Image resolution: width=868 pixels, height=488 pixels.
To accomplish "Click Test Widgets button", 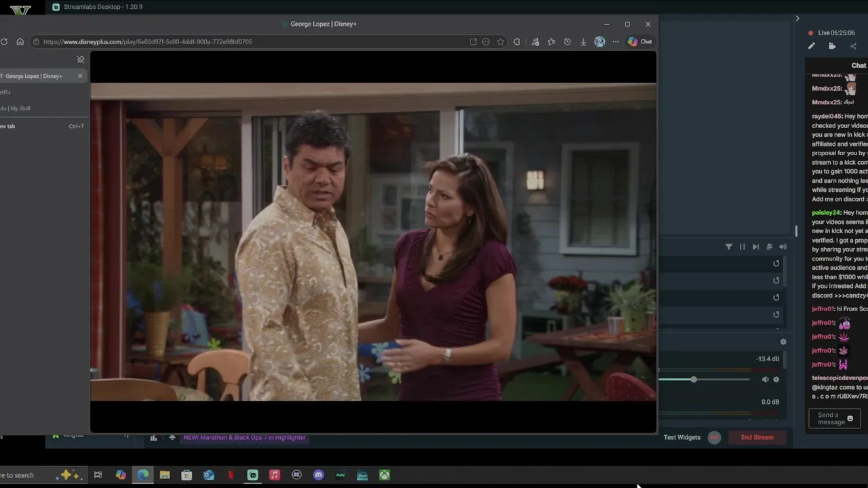I will (x=682, y=437).
